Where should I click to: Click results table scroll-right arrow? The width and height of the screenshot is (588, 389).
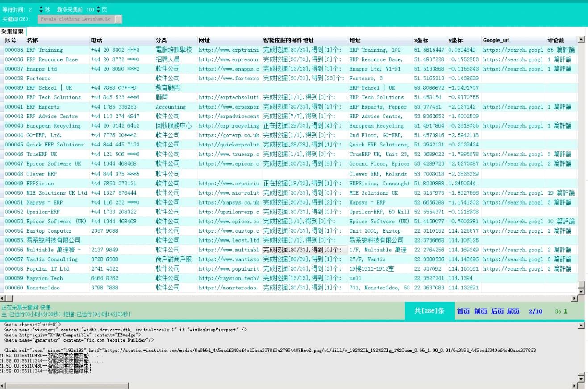click(575, 298)
